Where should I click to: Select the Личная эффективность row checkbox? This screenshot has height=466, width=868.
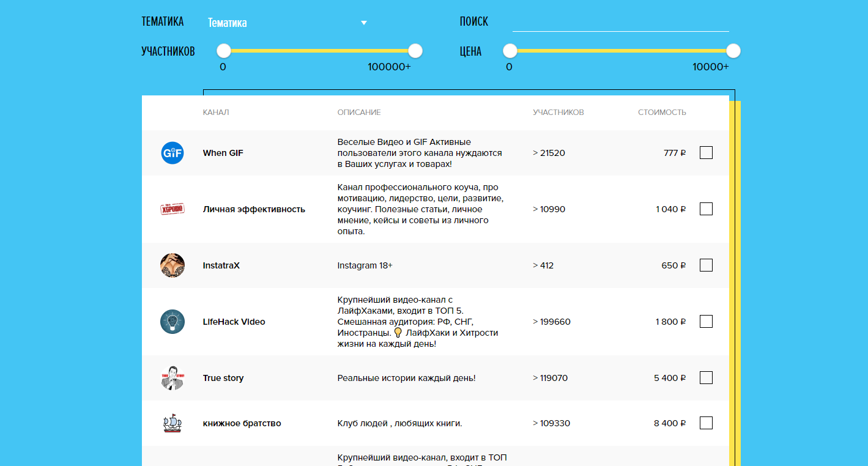[x=706, y=209]
